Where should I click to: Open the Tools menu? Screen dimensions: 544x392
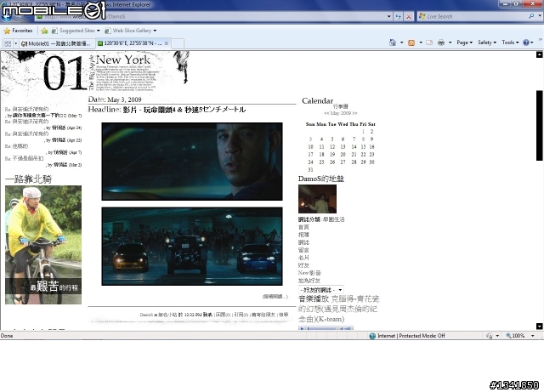tap(510, 43)
